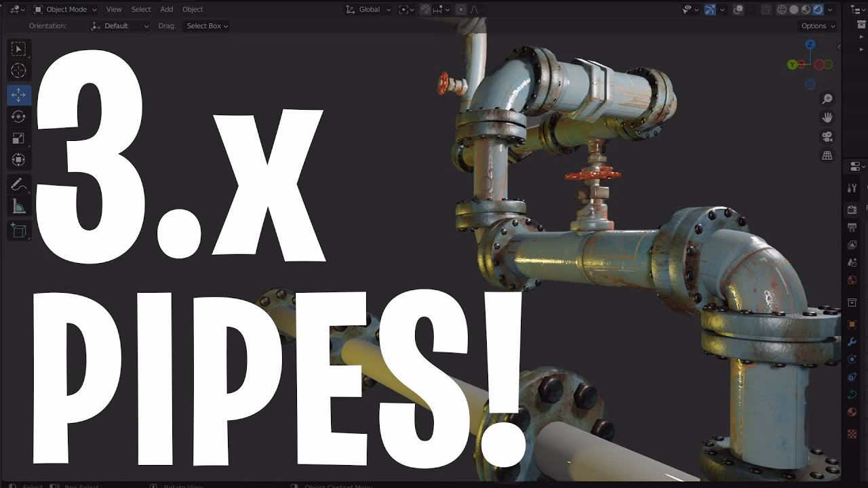Select the Add Cube tool
868x488 pixels.
[19, 230]
